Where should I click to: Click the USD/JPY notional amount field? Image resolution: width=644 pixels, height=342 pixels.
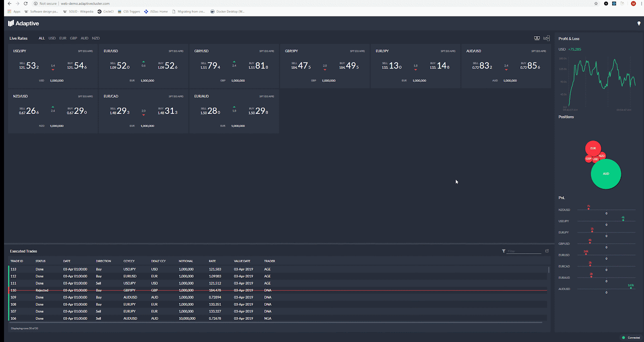57,81
